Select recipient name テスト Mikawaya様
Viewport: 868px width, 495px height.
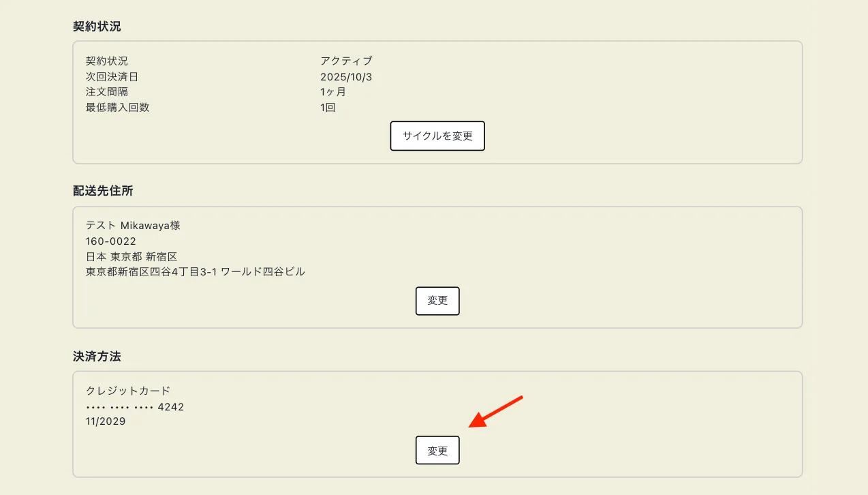(x=133, y=225)
